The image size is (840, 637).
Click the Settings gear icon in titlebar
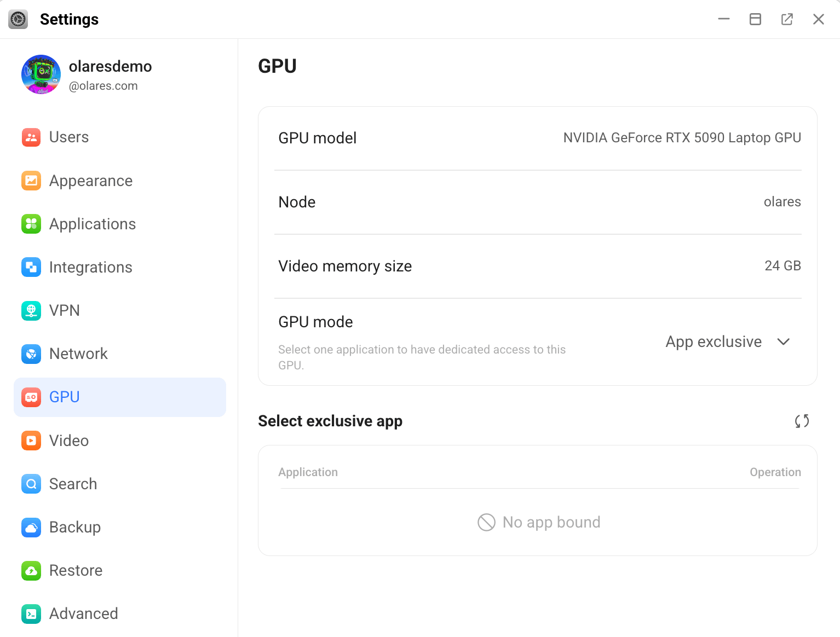point(18,19)
